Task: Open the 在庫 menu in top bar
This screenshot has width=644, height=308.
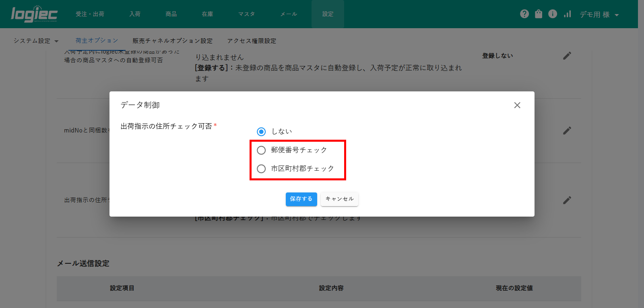Action: click(x=207, y=14)
